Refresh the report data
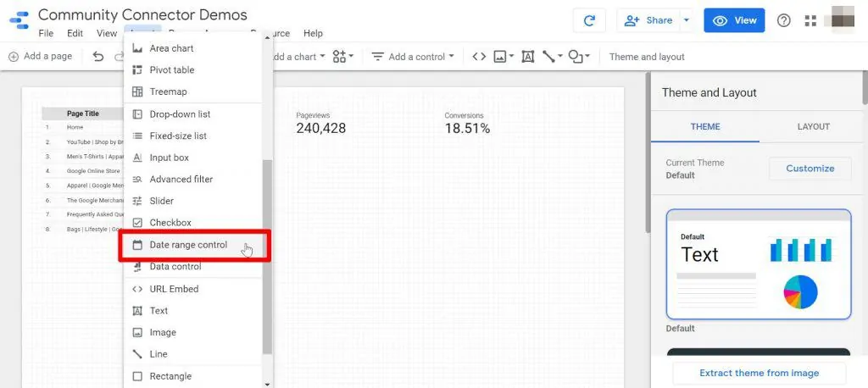The height and width of the screenshot is (388, 868). click(590, 20)
